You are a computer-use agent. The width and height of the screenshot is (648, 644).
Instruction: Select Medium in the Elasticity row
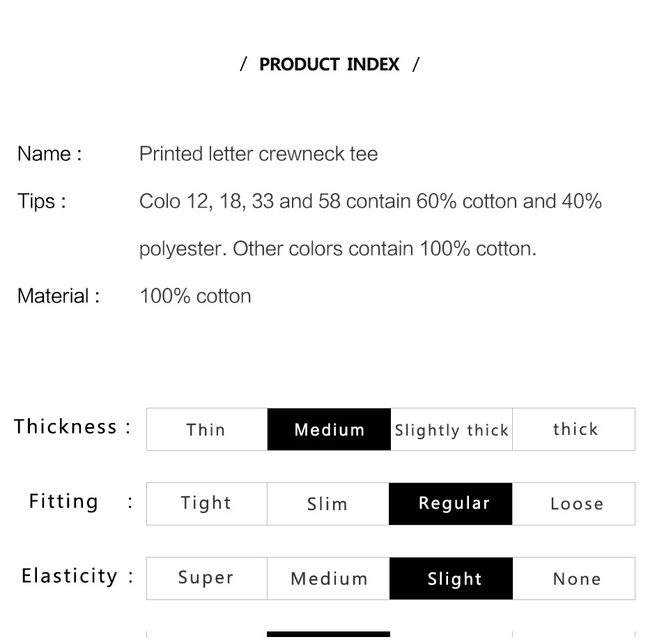coord(329,578)
